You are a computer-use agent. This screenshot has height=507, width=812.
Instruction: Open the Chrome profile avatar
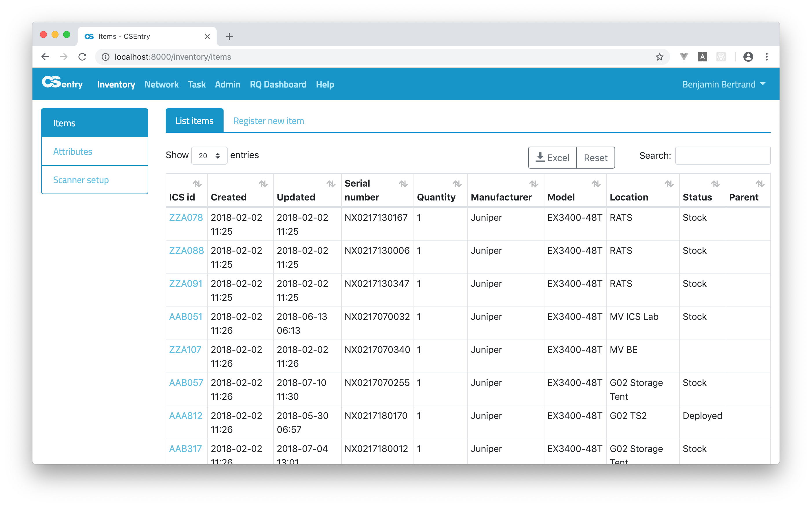(748, 57)
